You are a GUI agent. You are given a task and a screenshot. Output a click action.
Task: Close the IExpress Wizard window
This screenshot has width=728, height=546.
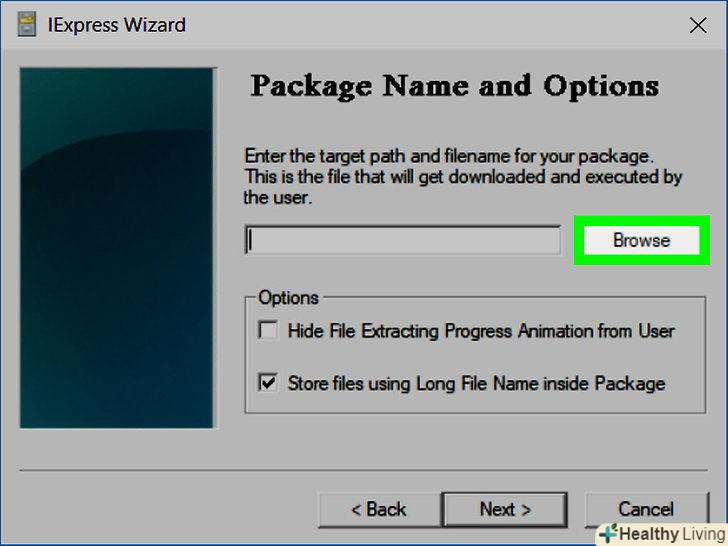click(698, 26)
